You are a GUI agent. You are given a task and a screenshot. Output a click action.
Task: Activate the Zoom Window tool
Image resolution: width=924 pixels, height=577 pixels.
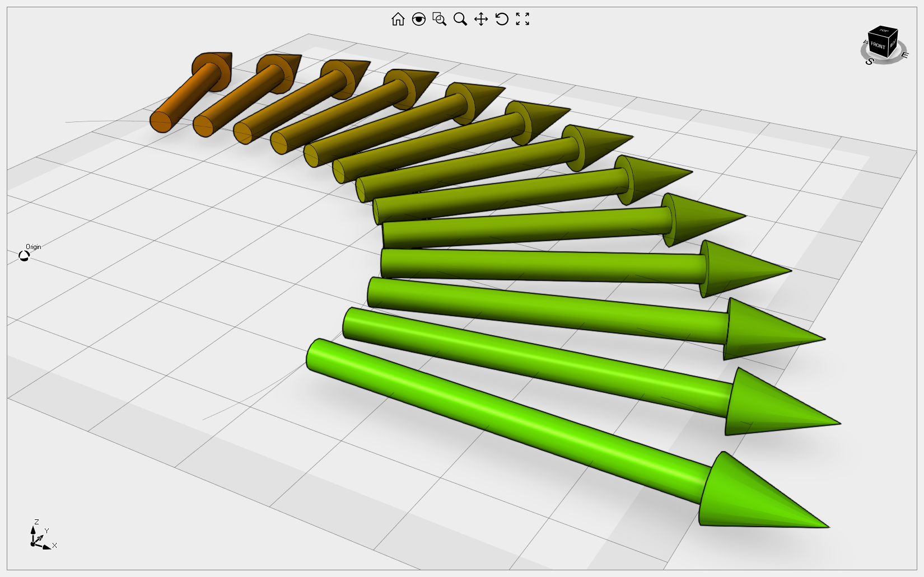tap(440, 20)
